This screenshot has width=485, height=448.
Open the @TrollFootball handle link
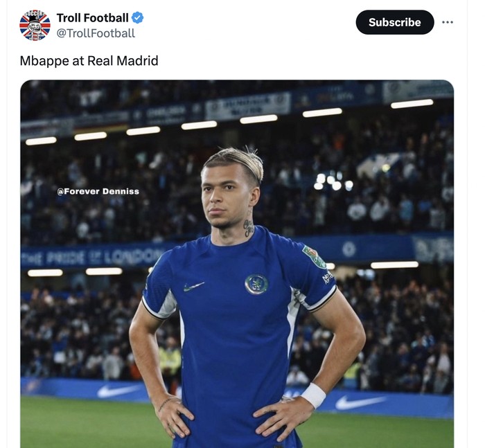click(96, 33)
